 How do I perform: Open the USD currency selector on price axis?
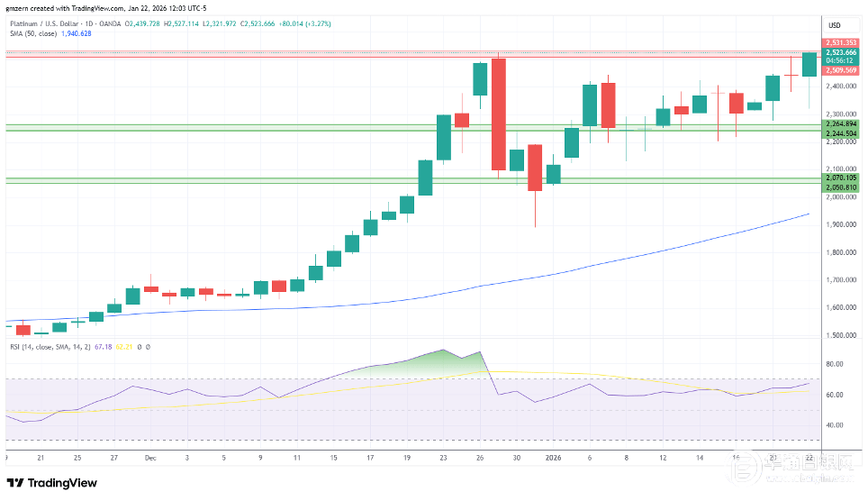835,24
